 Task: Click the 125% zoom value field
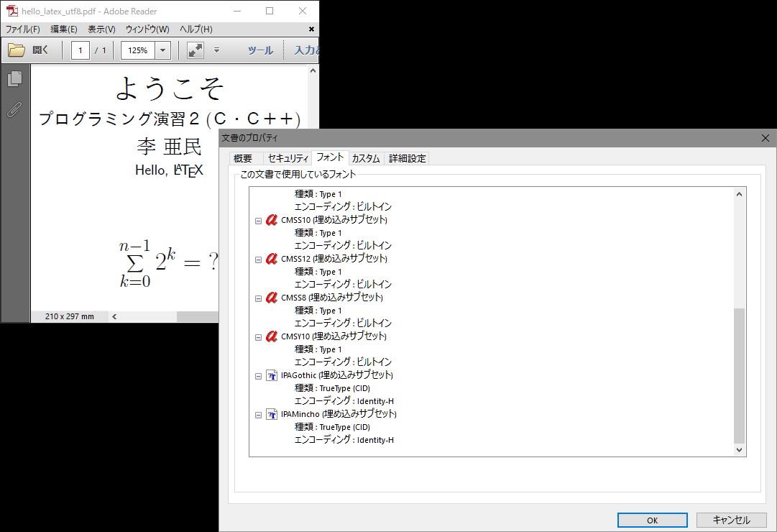(x=138, y=50)
